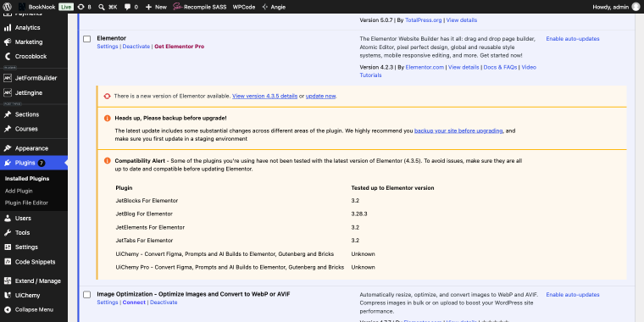Open the Add Plugin submenu item
Image resolution: width=644 pixels, height=322 pixels.
click(x=19, y=191)
